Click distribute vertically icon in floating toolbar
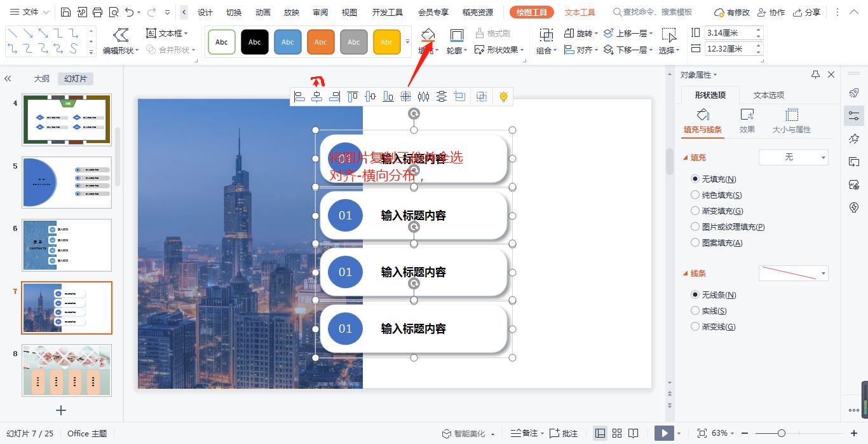The width and height of the screenshot is (868, 444). 441,97
